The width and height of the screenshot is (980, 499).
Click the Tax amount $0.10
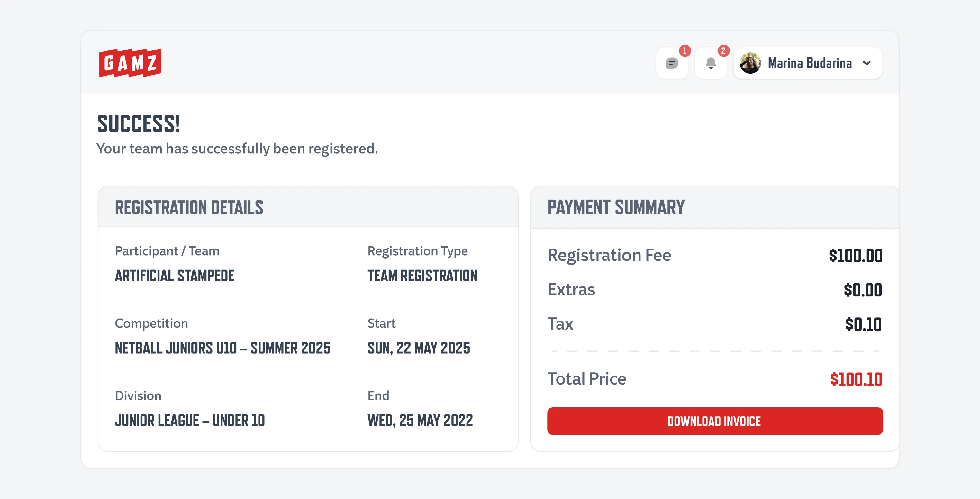tap(863, 324)
